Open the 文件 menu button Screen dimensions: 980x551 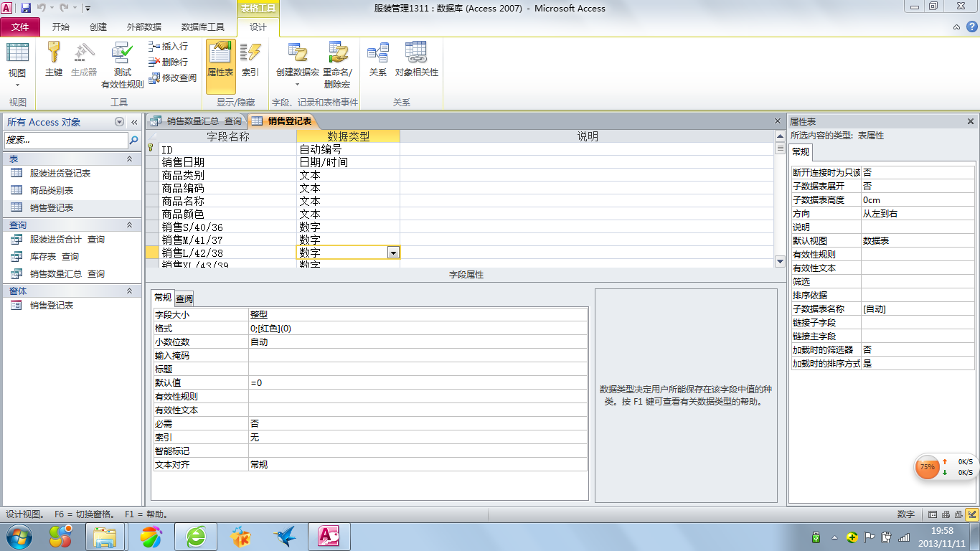(21, 27)
